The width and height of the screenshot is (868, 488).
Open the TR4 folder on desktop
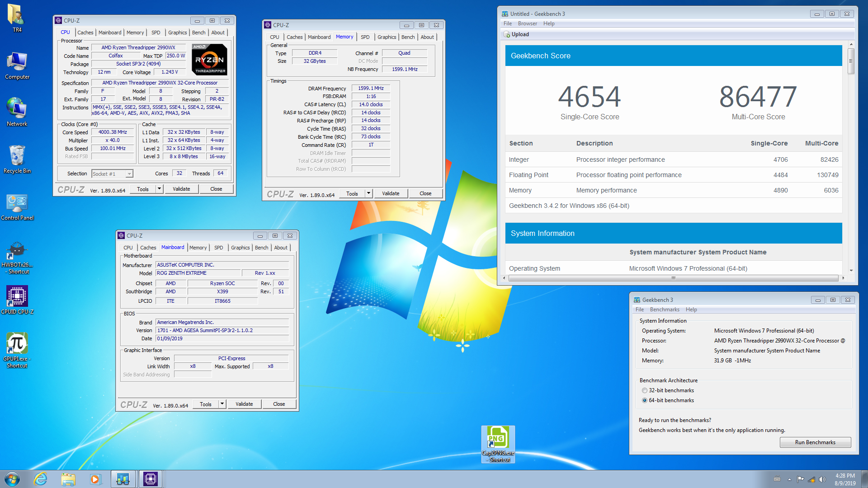(17, 18)
